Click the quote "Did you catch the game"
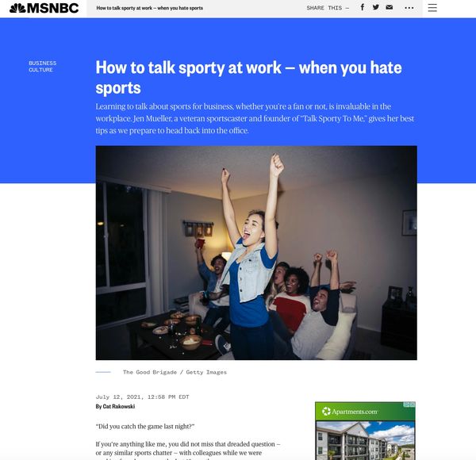Image resolution: width=476 pixels, height=460 pixels. click(x=145, y=427)
